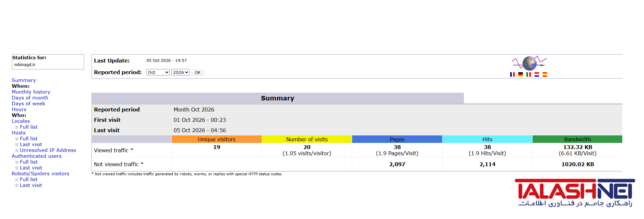Open Full list under Locales
644x219 pixels.
(x=29, y=127)
